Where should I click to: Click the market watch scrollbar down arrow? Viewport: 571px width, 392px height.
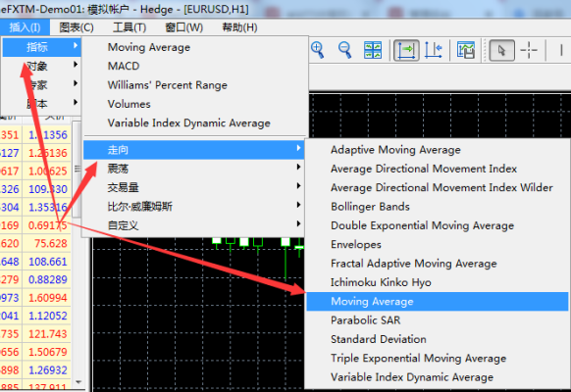(x=78, y=382)
